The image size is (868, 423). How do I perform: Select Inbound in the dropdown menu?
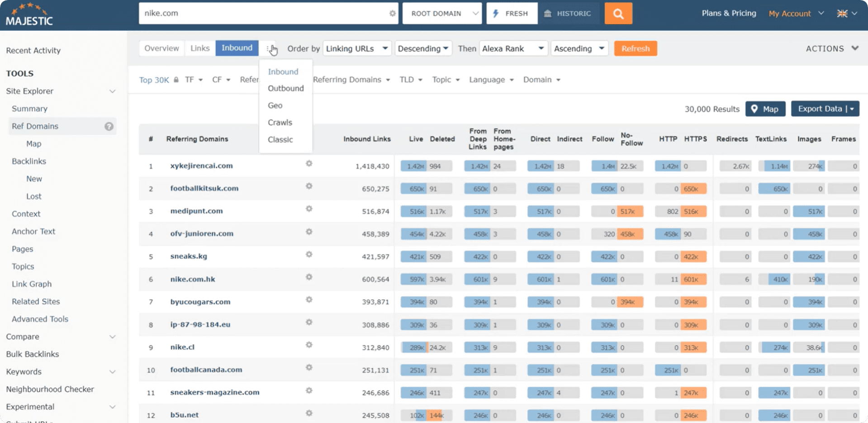[283, 71]
